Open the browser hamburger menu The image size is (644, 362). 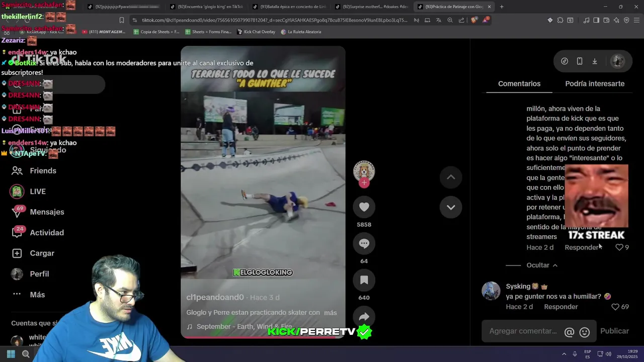[636, 20]
